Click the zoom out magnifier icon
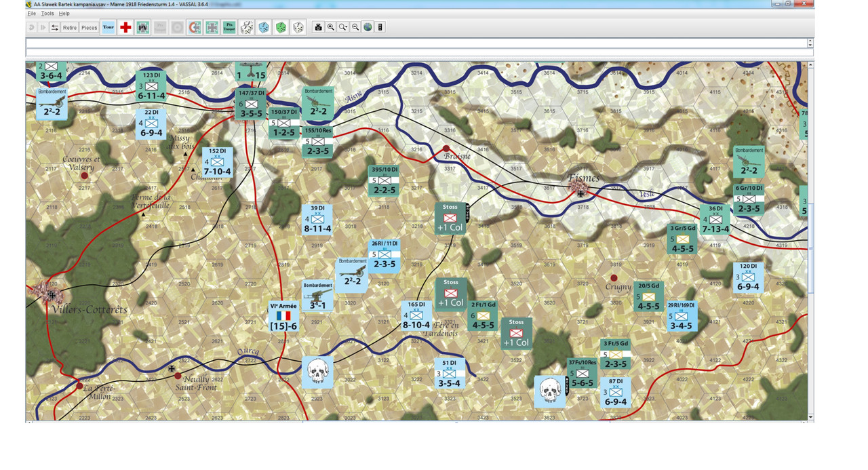The image size is (868, 470). click(x=355, y=27)
